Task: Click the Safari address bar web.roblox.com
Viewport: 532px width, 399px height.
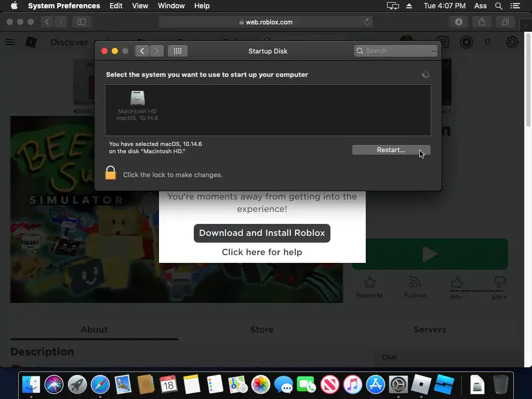Action: (x=265, y=22)
